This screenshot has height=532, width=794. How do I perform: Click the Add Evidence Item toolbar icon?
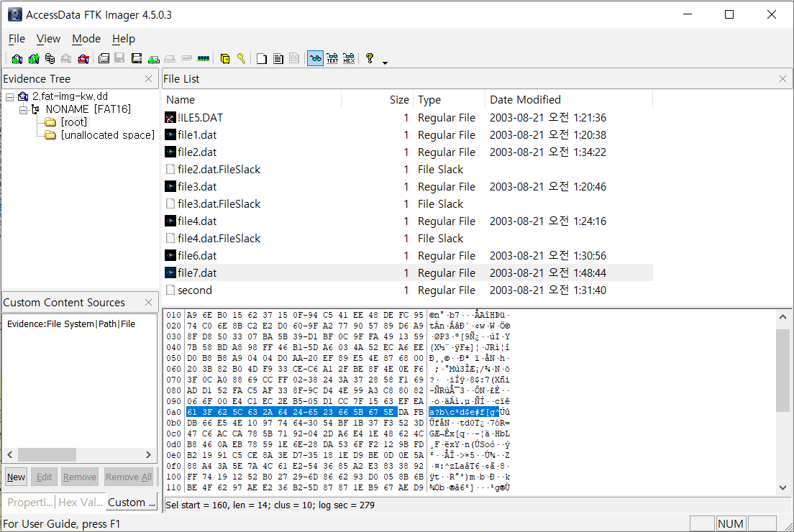17,59
